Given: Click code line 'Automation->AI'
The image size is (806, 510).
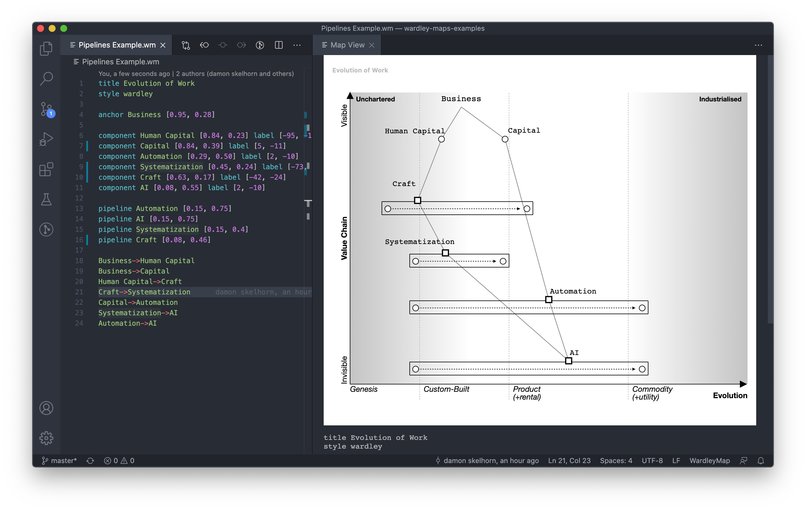Looking at the screenshot, I should (127, 323).
